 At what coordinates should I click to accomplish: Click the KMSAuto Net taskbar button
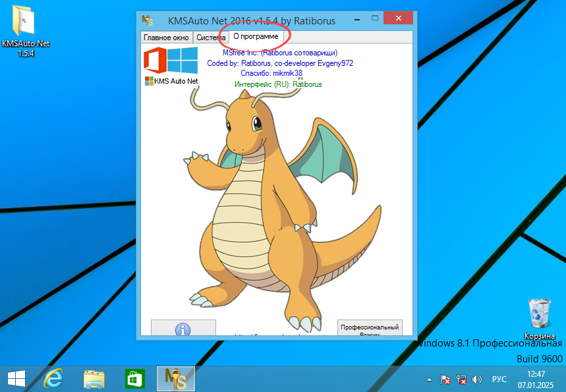point(175,379)
